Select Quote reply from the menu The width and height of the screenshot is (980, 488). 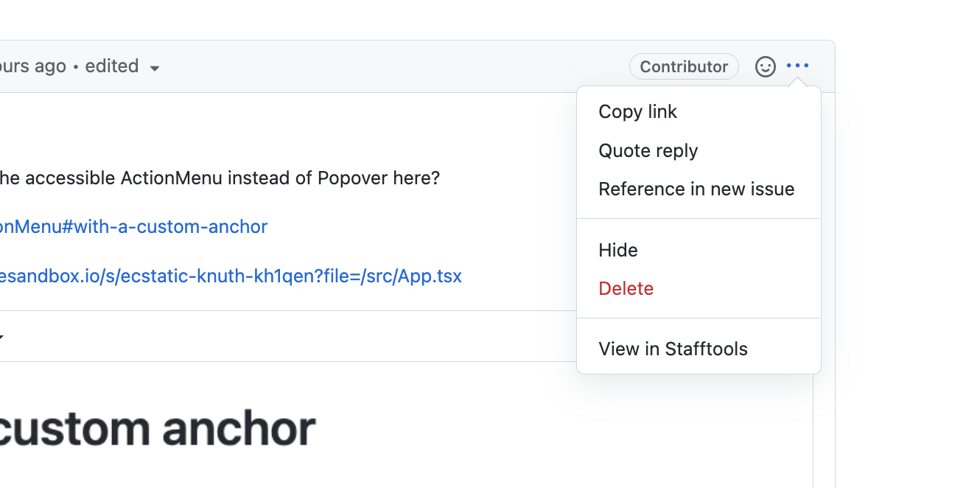(648, 150)
